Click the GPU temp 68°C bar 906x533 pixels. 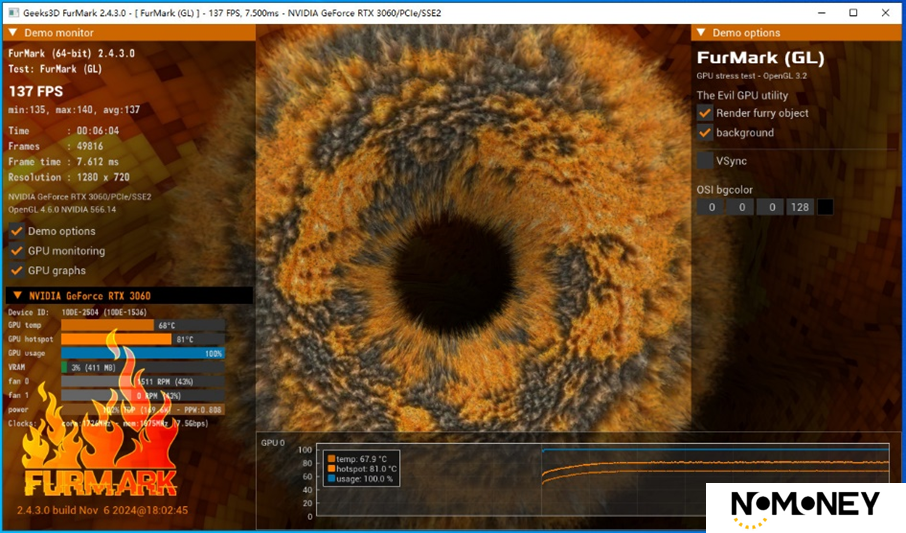coord(143,325)
